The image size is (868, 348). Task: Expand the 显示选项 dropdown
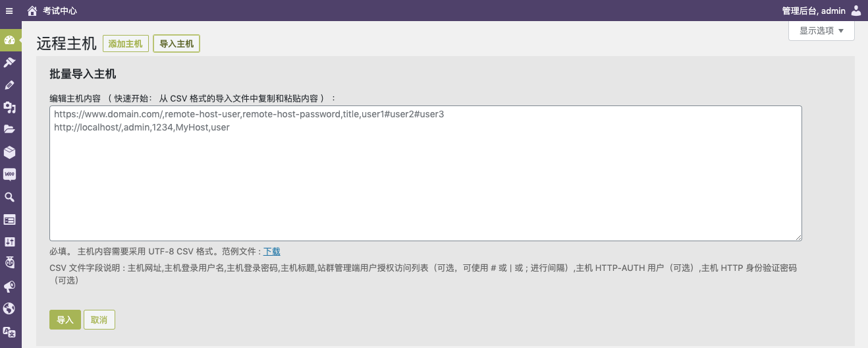pos(821,30)
